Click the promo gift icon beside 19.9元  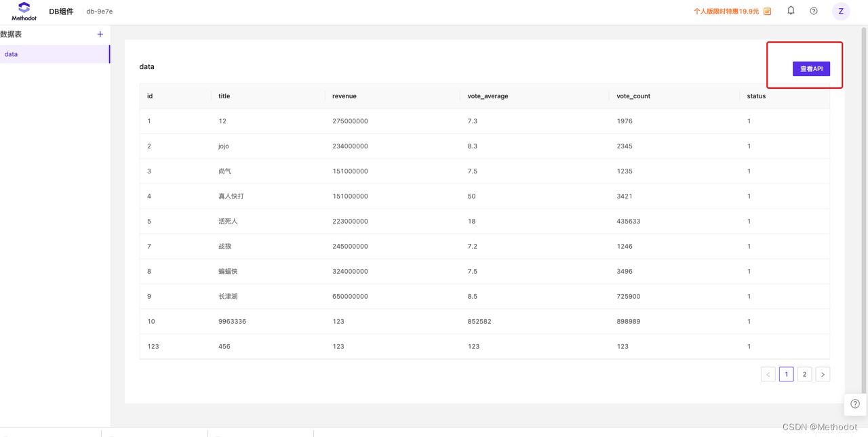click(768, 12)
